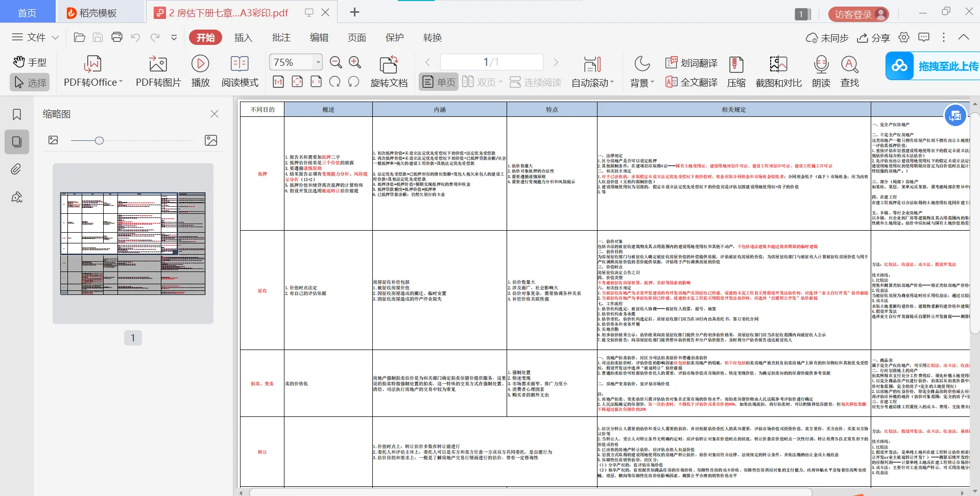Expand the 背景 background dropdown
This screenshot has height=496, width=980.
(x=652, y=82)
